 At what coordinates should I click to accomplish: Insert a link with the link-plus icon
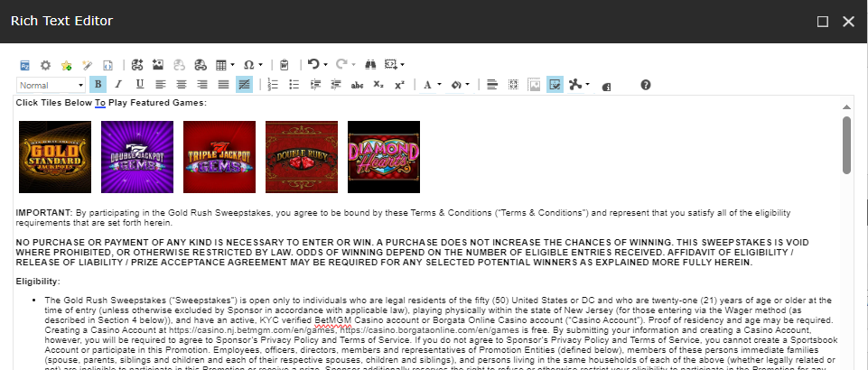coord(137,65)
